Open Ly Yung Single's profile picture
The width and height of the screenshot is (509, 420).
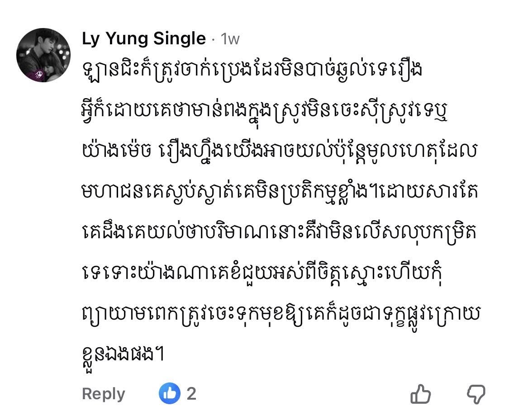pyautogui.click(x=43, y=55)
